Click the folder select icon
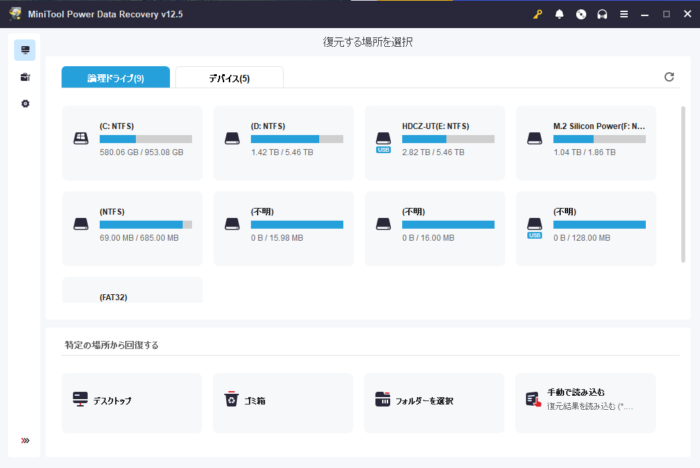The width and height of the screenshot is (700, 468). point(383,399)
